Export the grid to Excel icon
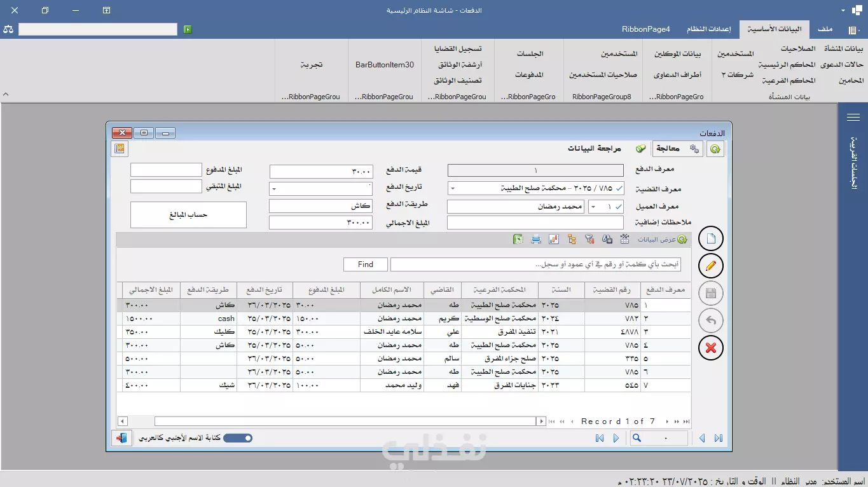The height and width of the screenshot is (487, 868). click(518, 239)
